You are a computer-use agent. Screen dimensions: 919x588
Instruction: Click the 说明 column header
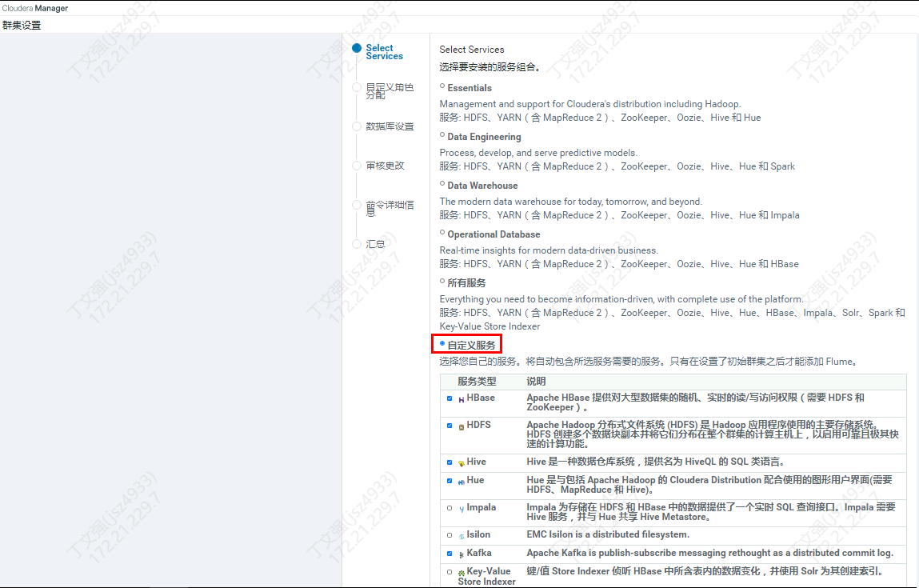tap(536, 381)
